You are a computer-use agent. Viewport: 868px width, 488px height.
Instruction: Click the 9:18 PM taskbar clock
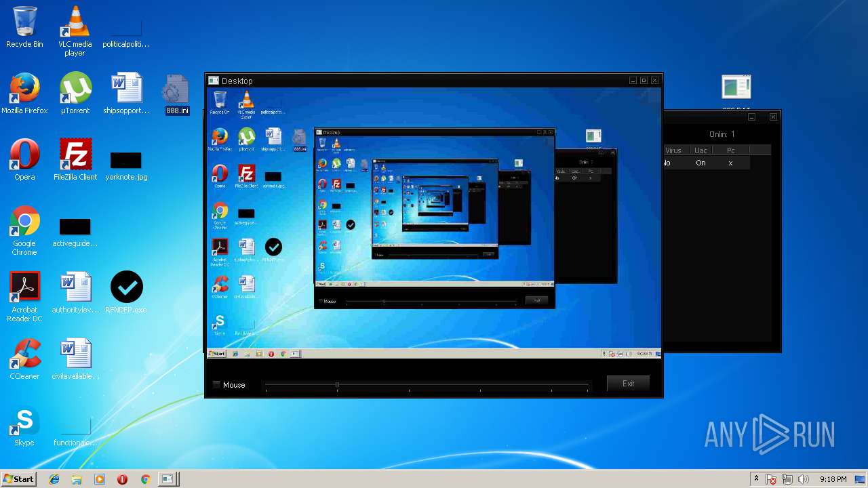click(833, 479)
